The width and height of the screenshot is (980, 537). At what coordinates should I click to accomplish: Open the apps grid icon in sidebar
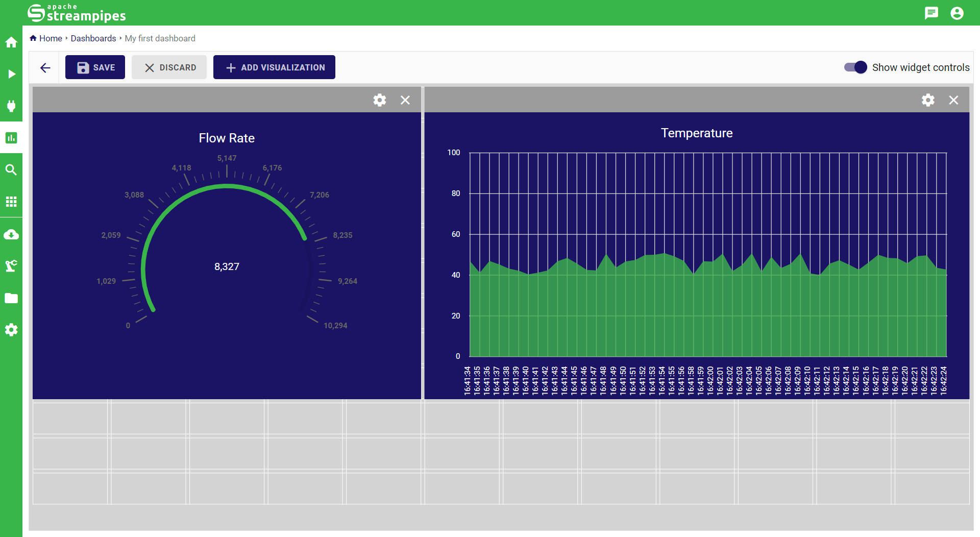click(x=11, y=202)
